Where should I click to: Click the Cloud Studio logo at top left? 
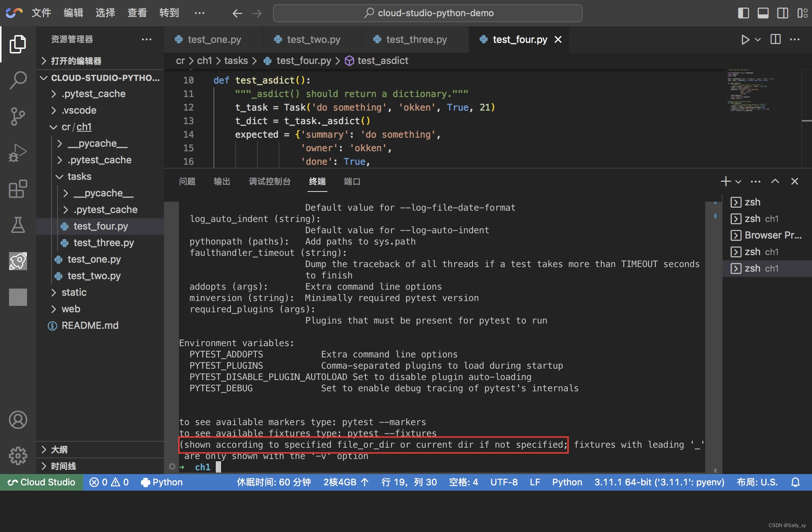14,13
